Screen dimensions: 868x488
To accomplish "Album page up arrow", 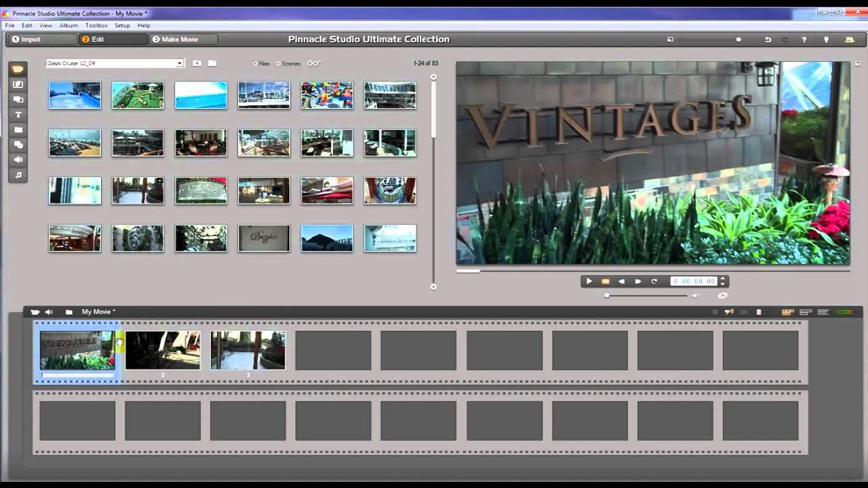I will point(433,77).
